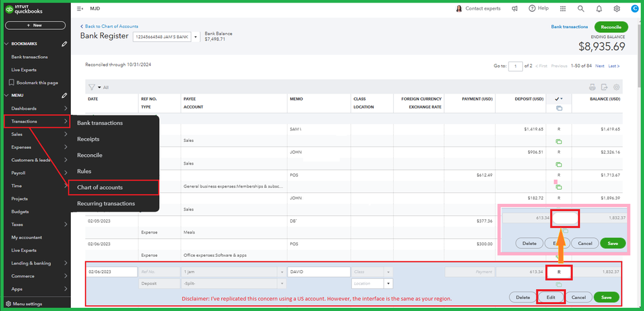Toggle reconcile status R in the POS $612.49 row
This screenshot has width=644, height=311.
tap(558, 175)
